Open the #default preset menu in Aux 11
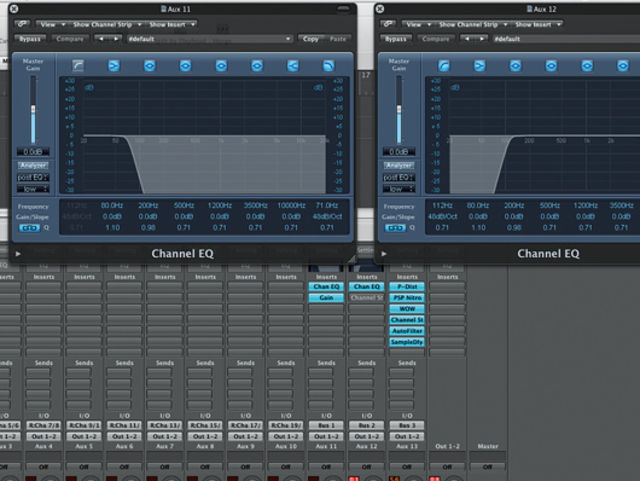640x481 pixels. pyautogui.click(x=209, y=39)
